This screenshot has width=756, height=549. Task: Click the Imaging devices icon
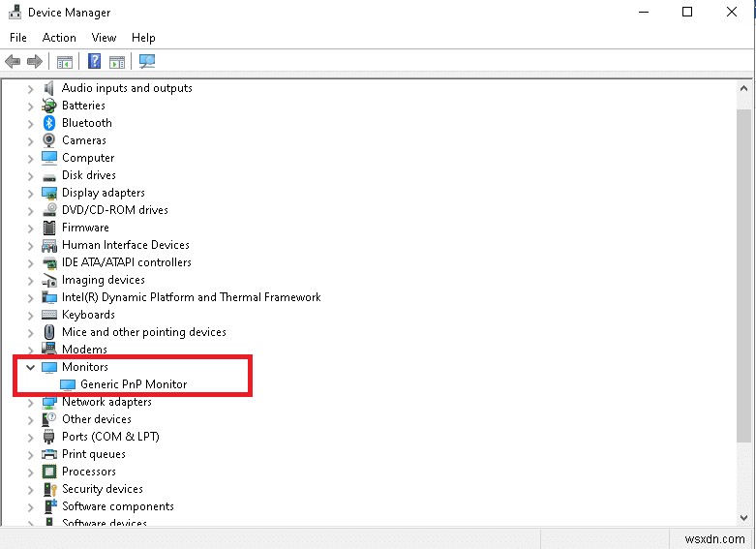[x=49, y=280]
